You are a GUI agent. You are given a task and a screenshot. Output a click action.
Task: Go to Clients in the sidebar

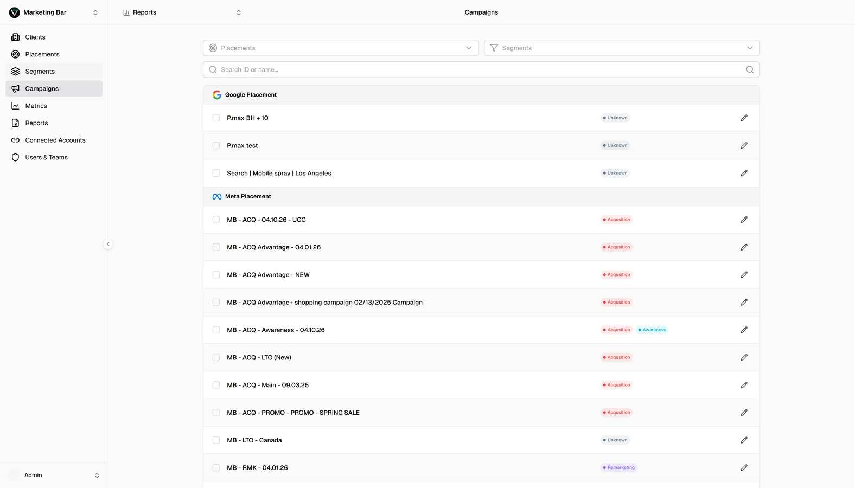click(x=54, y=37)
